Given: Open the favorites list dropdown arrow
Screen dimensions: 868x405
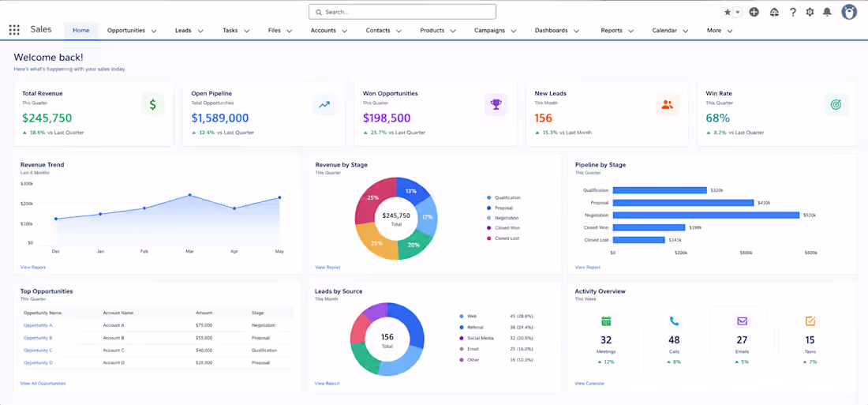Looking at the screenshot, I should [737, 12].
